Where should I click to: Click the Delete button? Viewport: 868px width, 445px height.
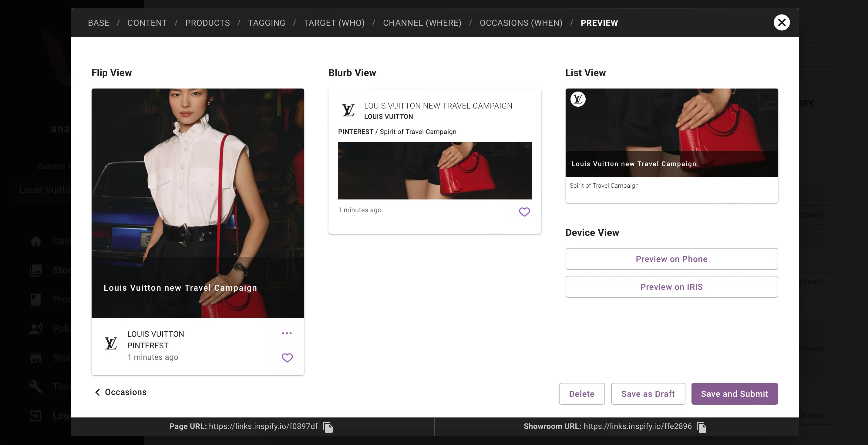(582, 394)
